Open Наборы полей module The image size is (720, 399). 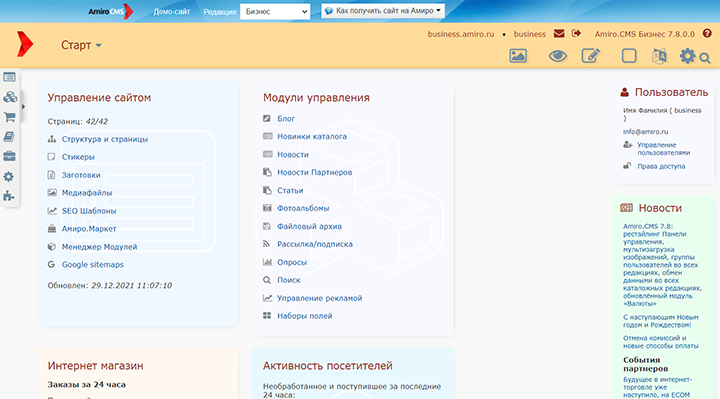tap(304, 316)
